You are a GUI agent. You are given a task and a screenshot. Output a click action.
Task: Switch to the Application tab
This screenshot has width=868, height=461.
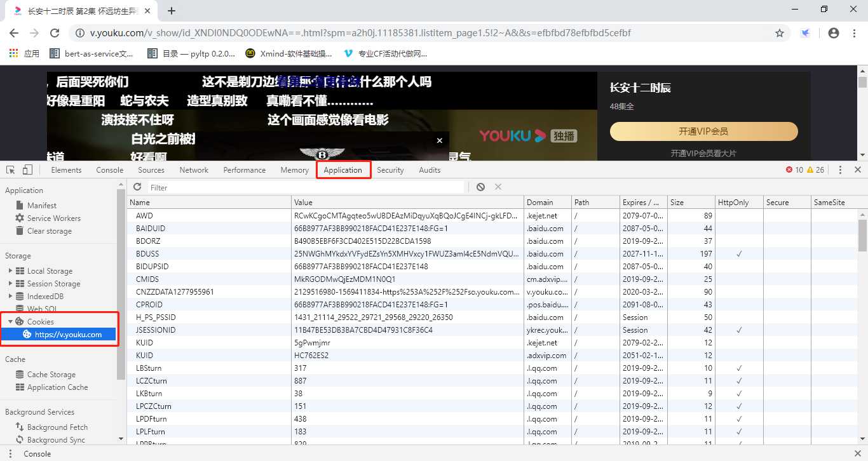click(x=342, y=170)
